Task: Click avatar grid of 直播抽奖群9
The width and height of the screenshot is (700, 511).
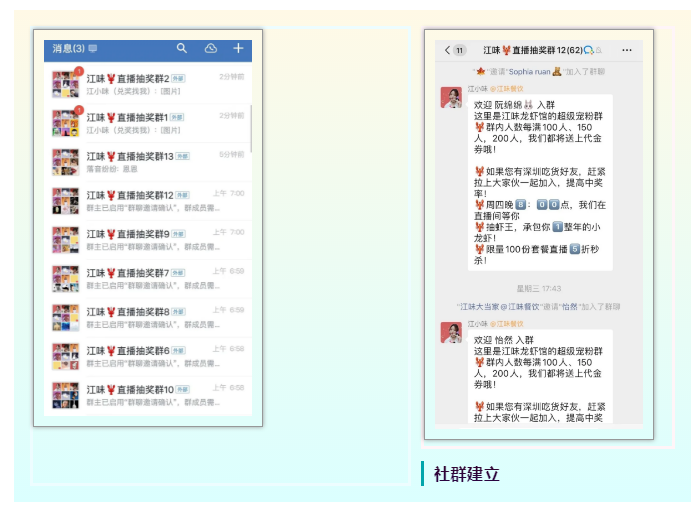Action: [x=66, y=240]
